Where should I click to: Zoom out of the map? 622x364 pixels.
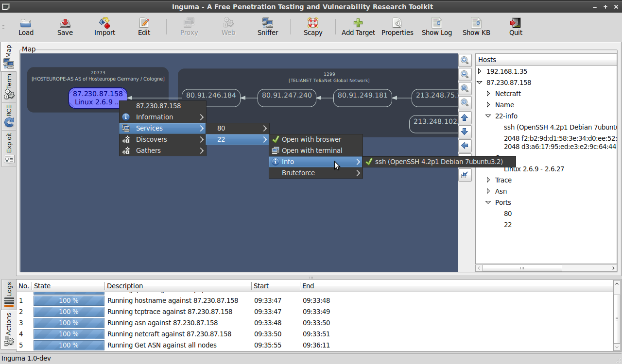pyautogui.click(x=465, y=75)
